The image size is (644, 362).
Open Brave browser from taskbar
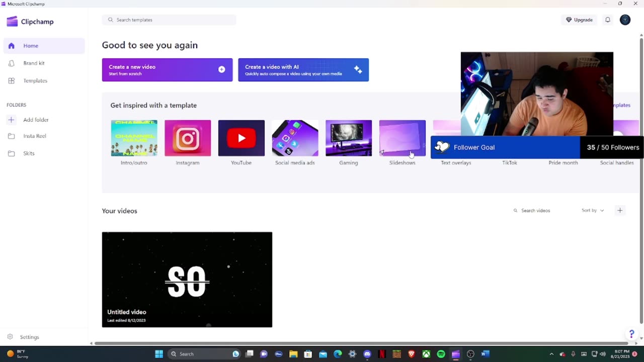[x=412, y=354]
